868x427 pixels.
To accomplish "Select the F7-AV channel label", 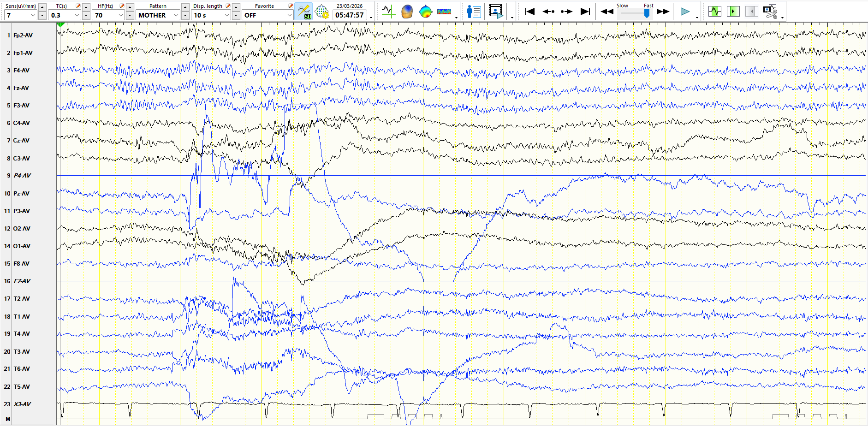I will [22, 281].
